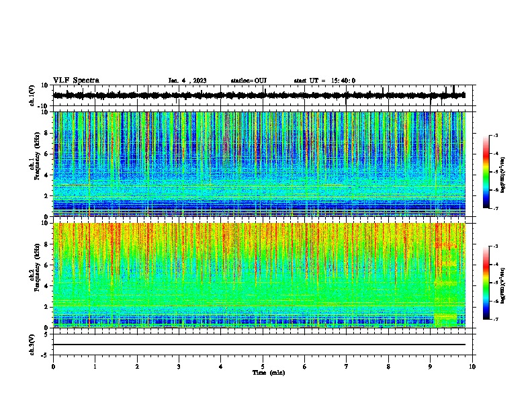Select the ch.1 colorbar log(PSD) unit label

click(503, 175)
